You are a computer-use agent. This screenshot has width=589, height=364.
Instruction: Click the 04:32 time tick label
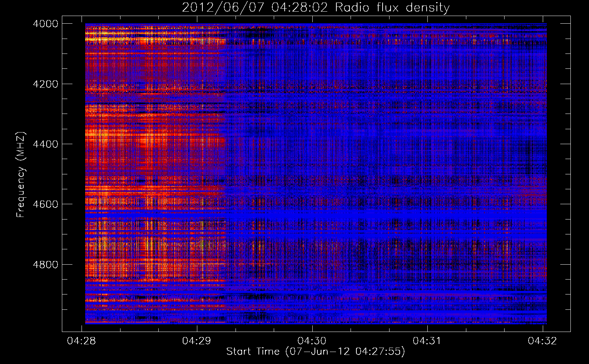pos(543,341)
